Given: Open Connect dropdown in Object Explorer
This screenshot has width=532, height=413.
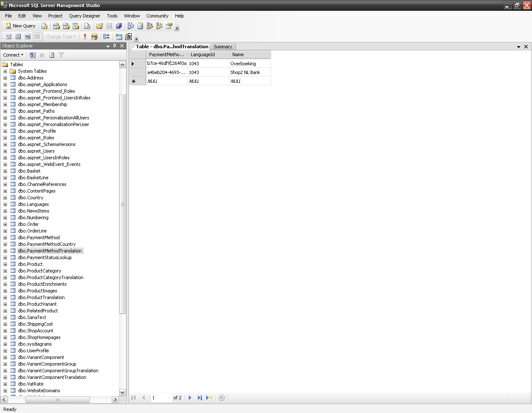Looking at the screenshot, I should [13, 55].
